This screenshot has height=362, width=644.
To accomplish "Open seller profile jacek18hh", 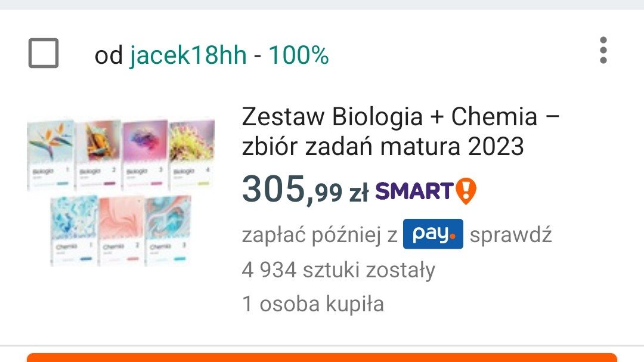I will tap(188, 55).
